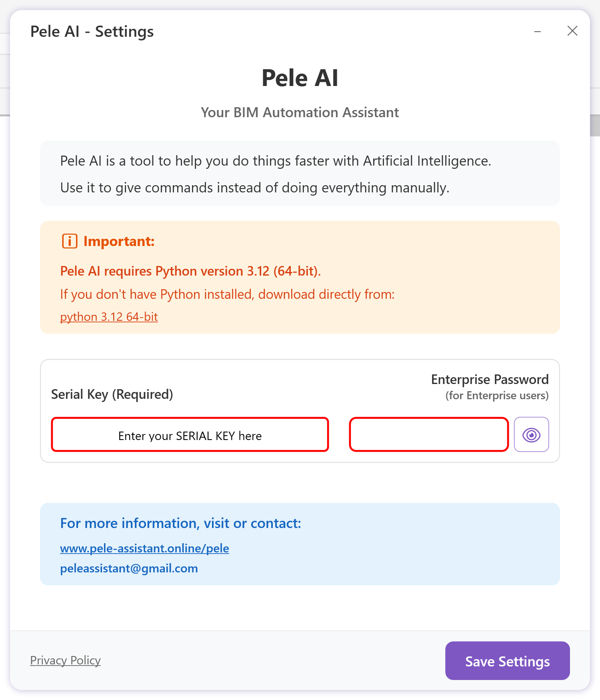The width and height of the screenshot is (600, 700).
Task: Click the Python version 3.12 requirement text
Action: click(x=190, y=271)
